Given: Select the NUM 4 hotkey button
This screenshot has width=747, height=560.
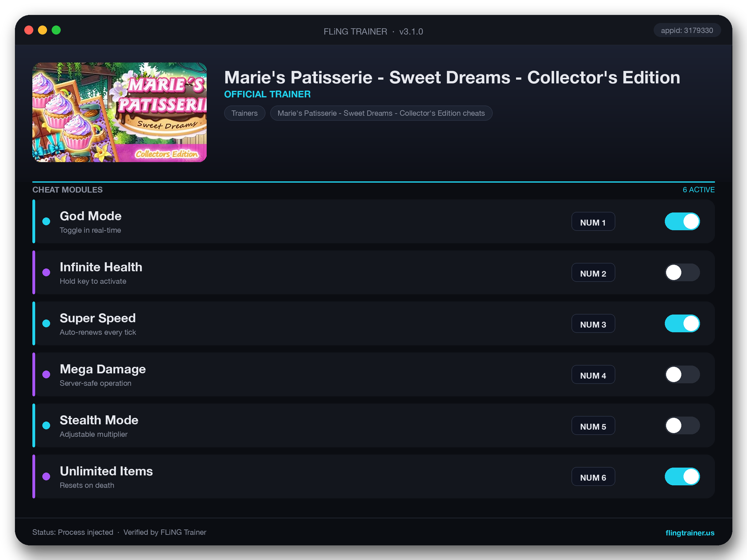Looking at the screenshot, I should point(593,374).
